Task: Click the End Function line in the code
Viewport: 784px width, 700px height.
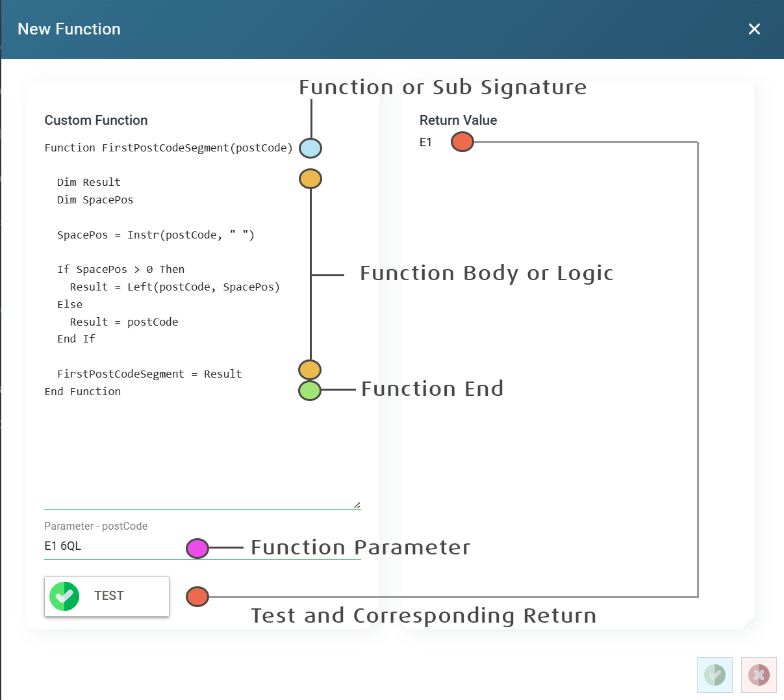Action: pos(82,391)
